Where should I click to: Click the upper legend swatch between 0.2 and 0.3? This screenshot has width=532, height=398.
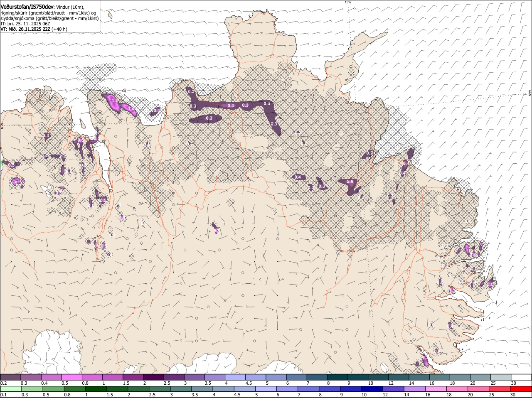tap(10, 377)
